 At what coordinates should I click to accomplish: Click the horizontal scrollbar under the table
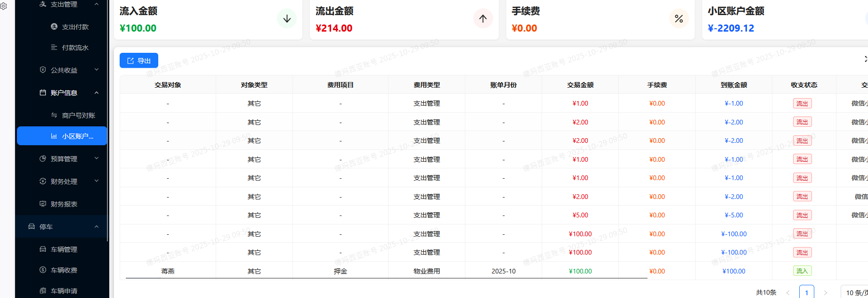point(386,279)
